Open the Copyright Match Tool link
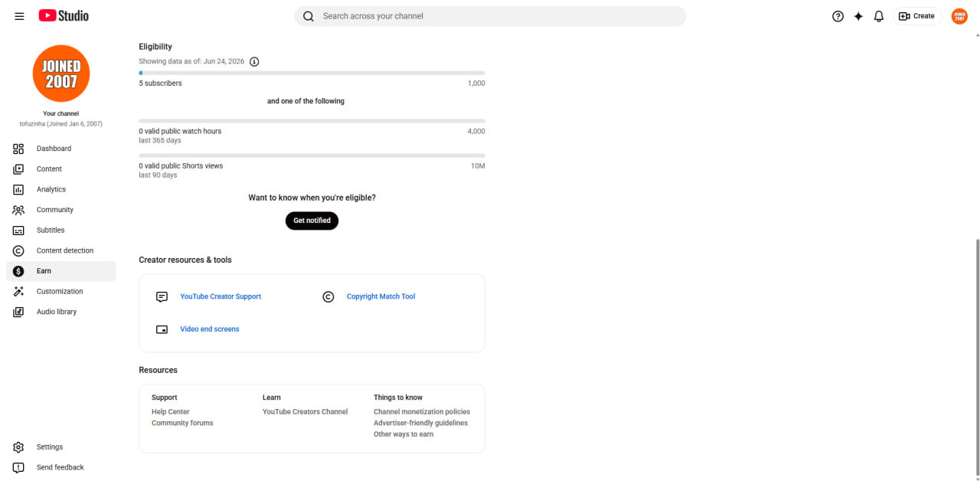Screen dimensions: 980x481 pyautogui.click(x=381, y=296)
